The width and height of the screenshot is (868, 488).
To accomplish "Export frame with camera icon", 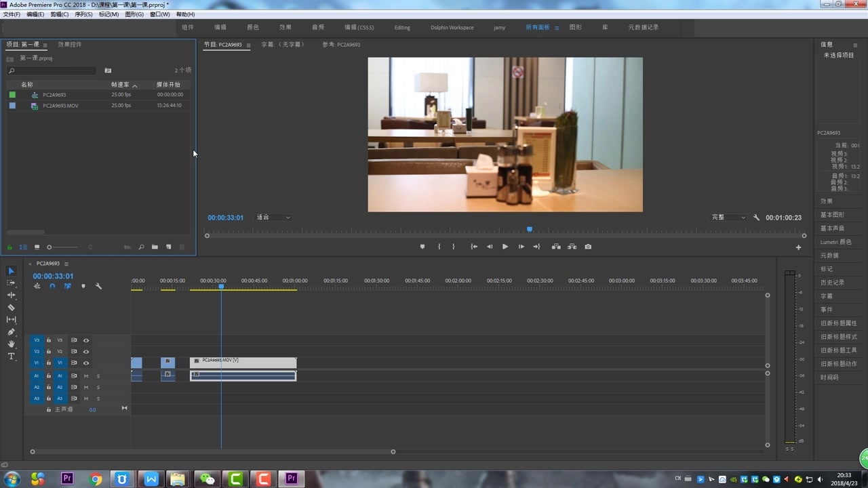I will coord(588,247).
